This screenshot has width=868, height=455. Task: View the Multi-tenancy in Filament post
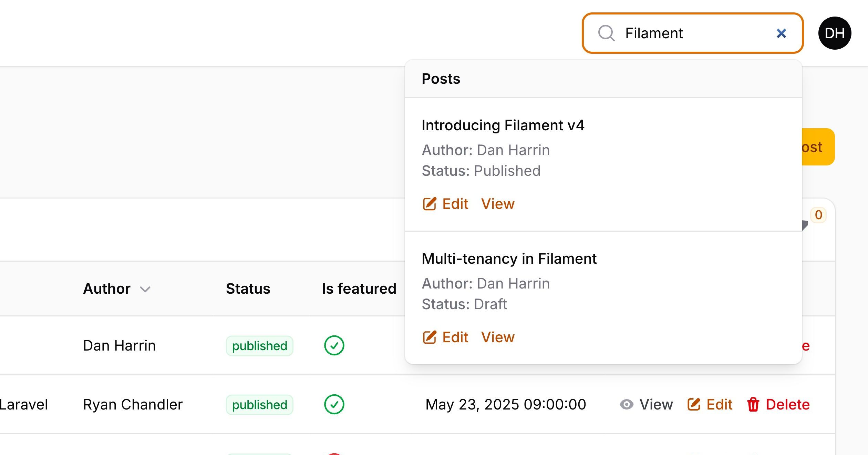pos(498,337)
